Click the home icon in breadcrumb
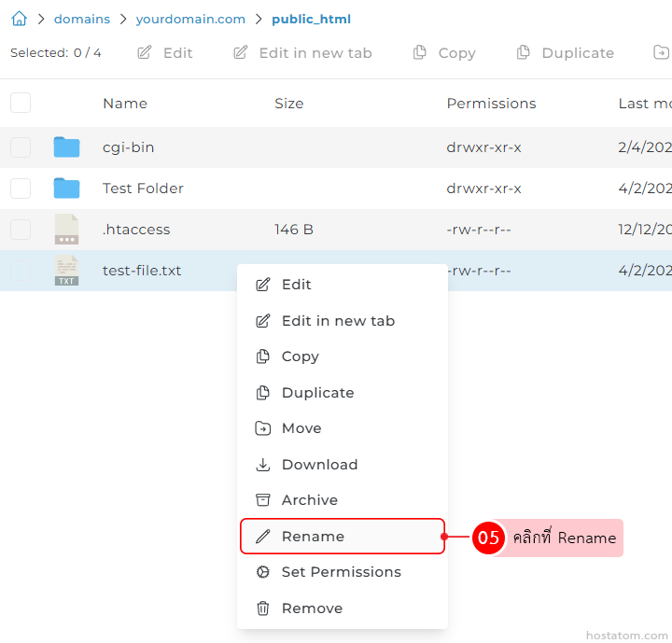This screenshot has height=643, width=672. pos(19,19)
